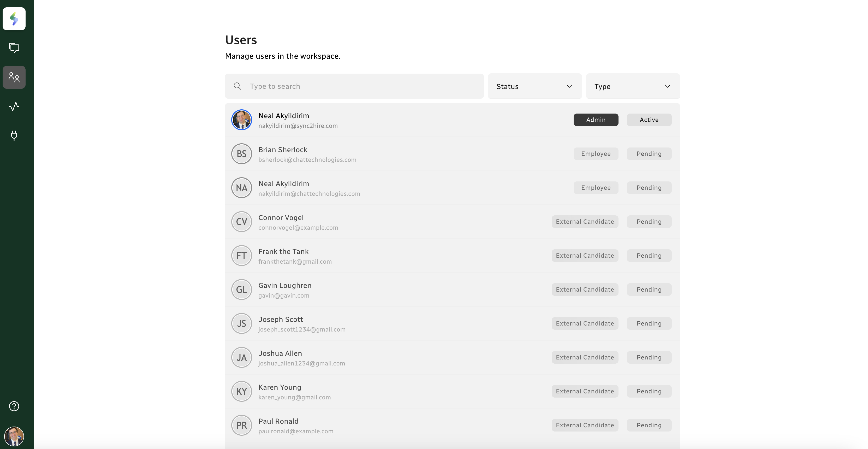Screen dimensions: 868x449
Task: Click the profile photo in the sidebar
Action: point(14,436)
